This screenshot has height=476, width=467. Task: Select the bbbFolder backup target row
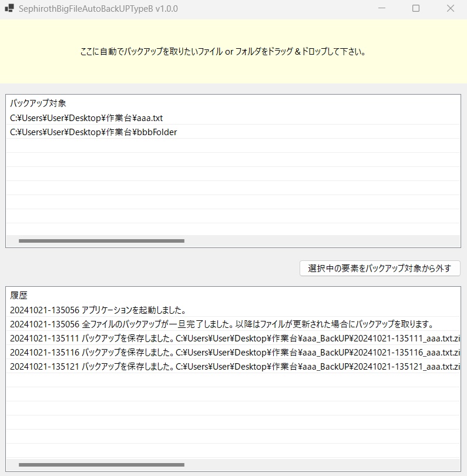pos(233,132)
